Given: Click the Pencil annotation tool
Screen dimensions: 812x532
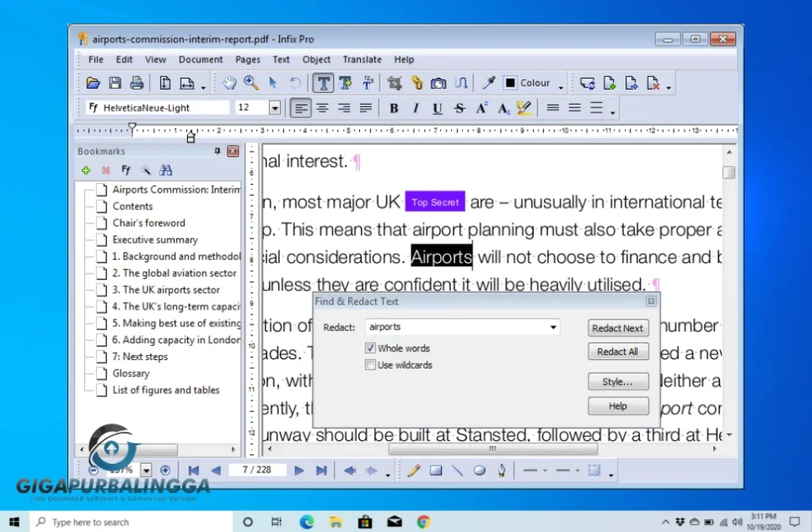Looking at the screenshot, I should [413, 470].
